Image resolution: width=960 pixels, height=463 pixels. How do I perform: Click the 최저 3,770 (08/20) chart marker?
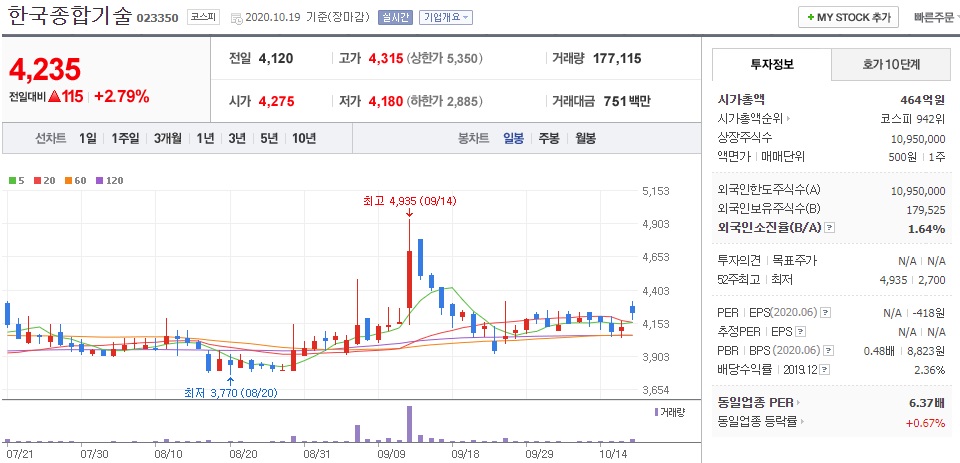coord(231,393)
